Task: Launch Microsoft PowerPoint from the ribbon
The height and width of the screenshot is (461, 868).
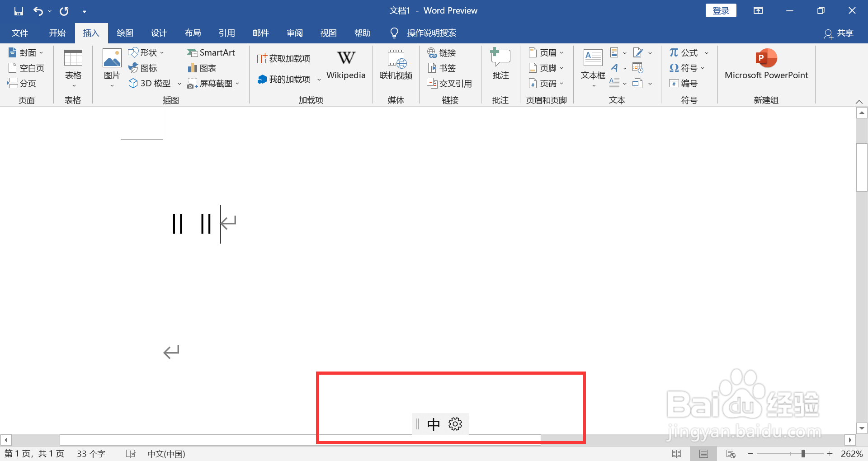Action: (765, 65)
